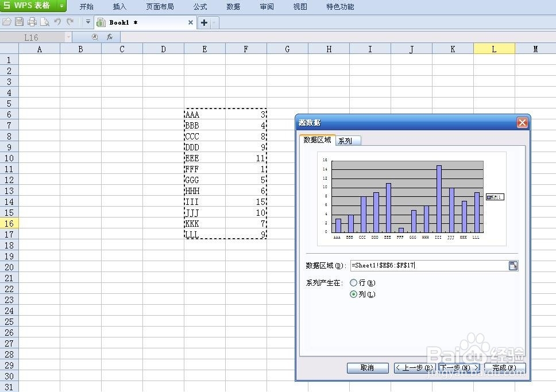This screenshot has height=392, width=556.
Task: Add a new document tab with plus
Action: pos(204,23)
